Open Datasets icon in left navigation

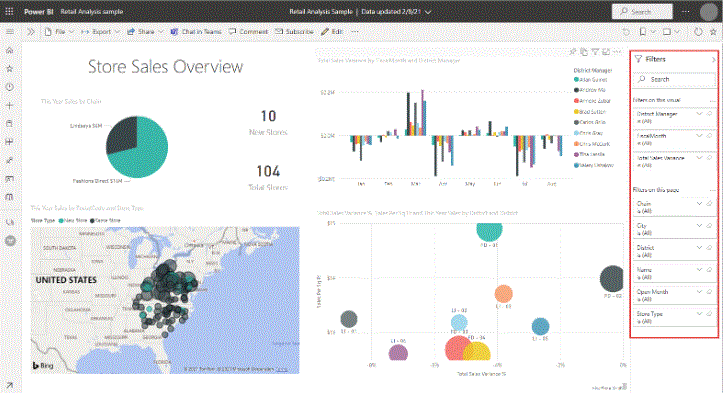[x=10, y=124]
